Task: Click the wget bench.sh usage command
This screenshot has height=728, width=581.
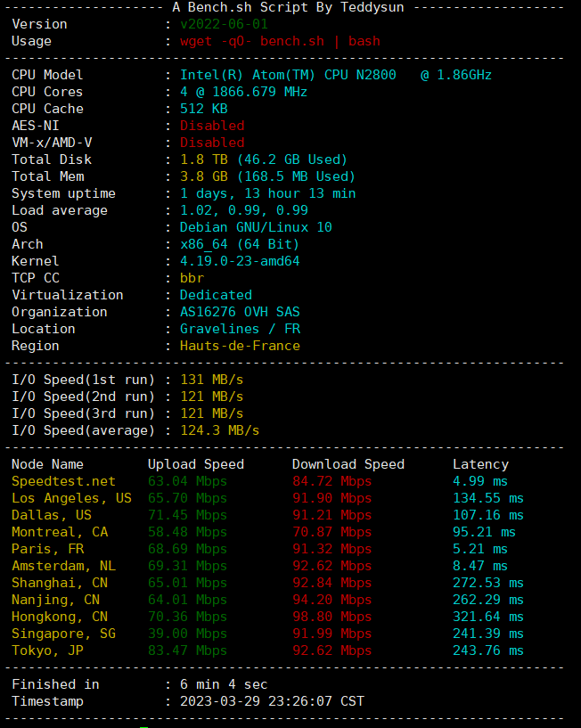Action: pyautogui.click(x=280, y=41)
